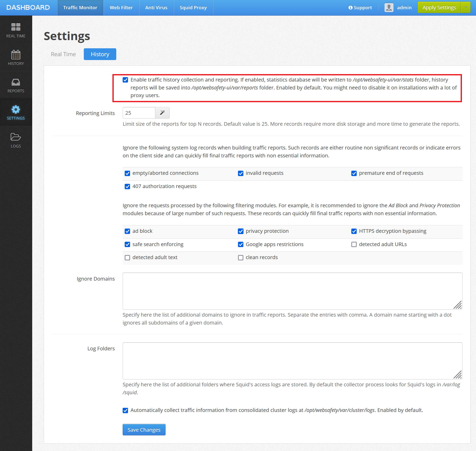This screenshot has width=476, height=451.
Task: Toggle safe search enforcing checkbox
Action: click(x=127, y=245)
